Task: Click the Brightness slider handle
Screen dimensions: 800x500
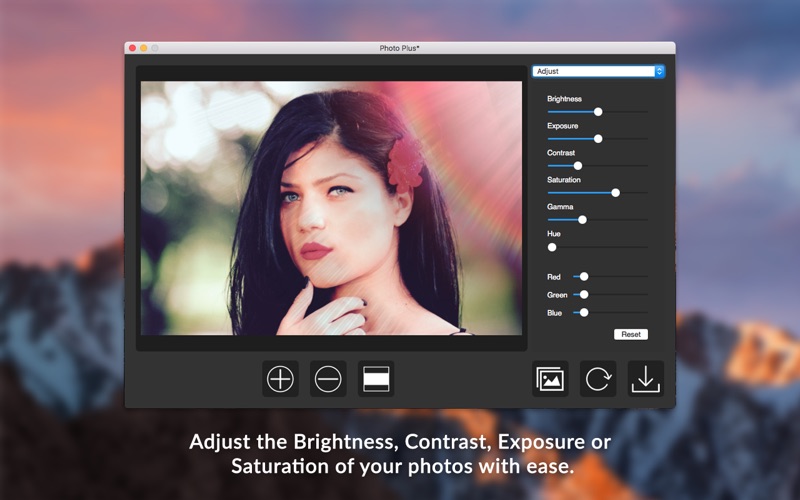Action: pyautogui.click(x=598, y=112)
